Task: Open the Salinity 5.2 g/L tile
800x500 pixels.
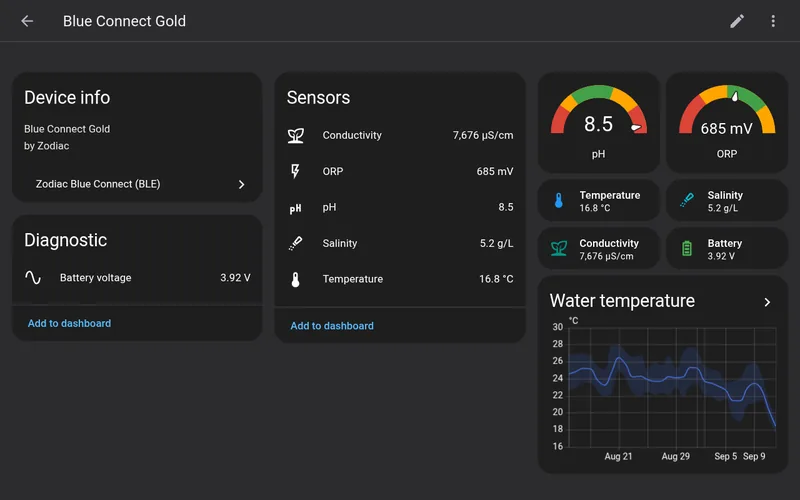Action: coord(727,201)
